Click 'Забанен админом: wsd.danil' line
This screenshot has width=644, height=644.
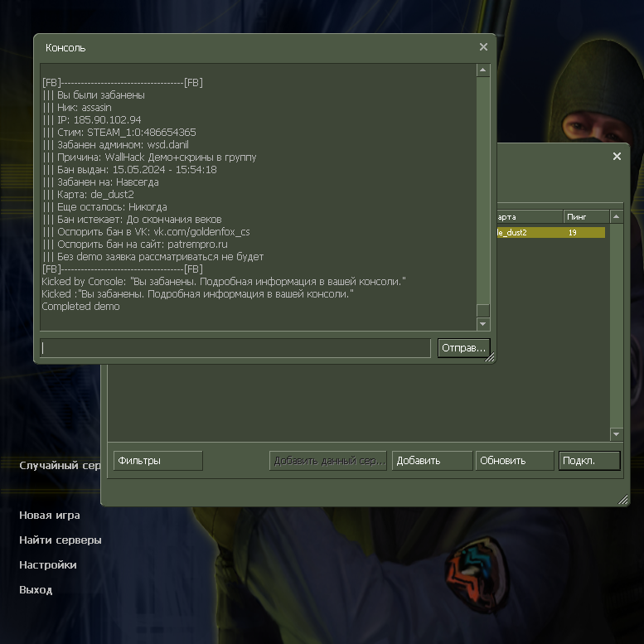(x=115, y=144)
